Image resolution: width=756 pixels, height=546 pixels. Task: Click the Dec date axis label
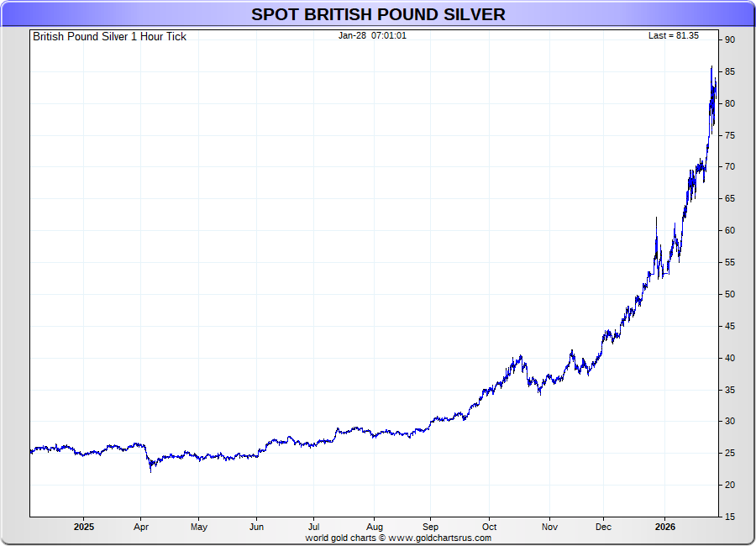603,527
